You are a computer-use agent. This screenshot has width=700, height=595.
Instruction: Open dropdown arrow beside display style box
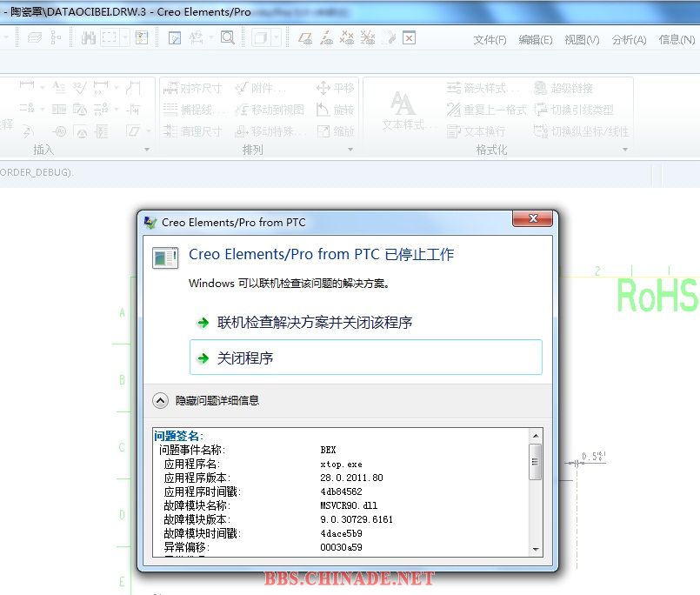click(277, 38)
